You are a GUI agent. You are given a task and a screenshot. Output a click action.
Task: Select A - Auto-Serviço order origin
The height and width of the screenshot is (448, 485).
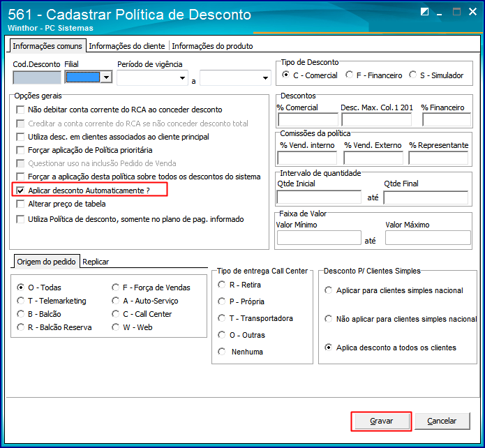(115, 301)
